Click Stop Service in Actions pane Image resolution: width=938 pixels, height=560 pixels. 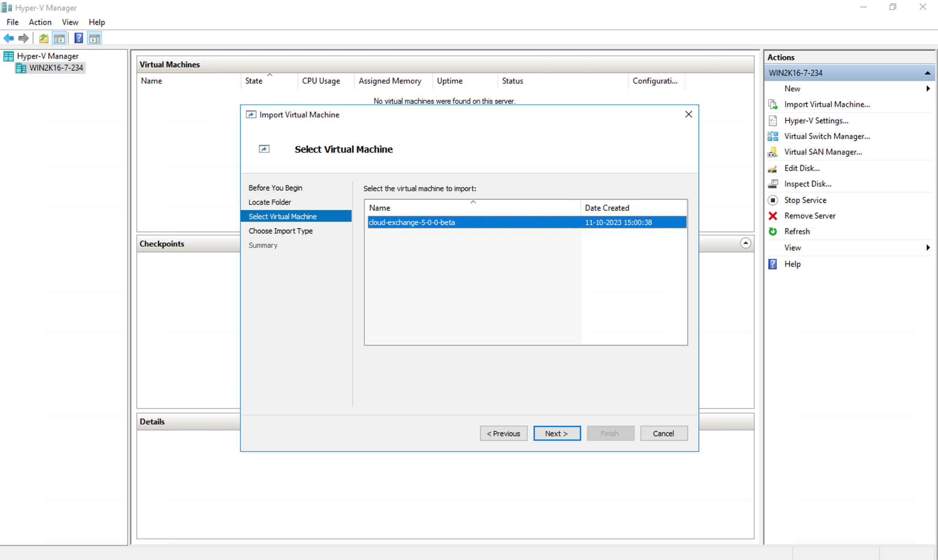pos(805,200)
